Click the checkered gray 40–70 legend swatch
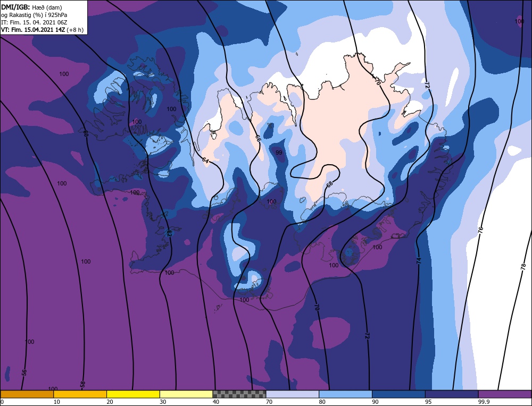 pos(239,394)
